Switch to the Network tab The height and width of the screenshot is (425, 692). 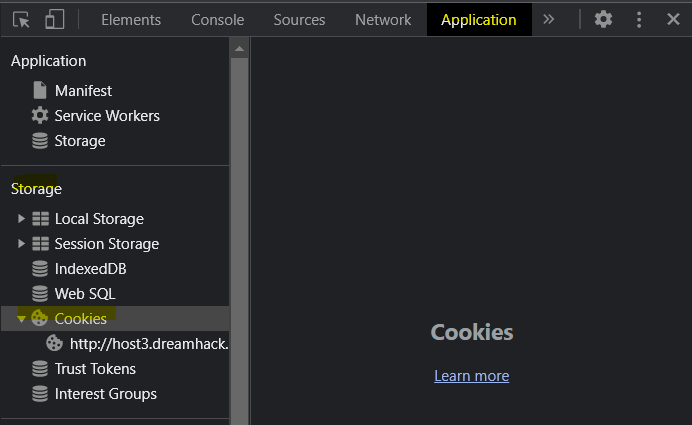pos(383,20)
